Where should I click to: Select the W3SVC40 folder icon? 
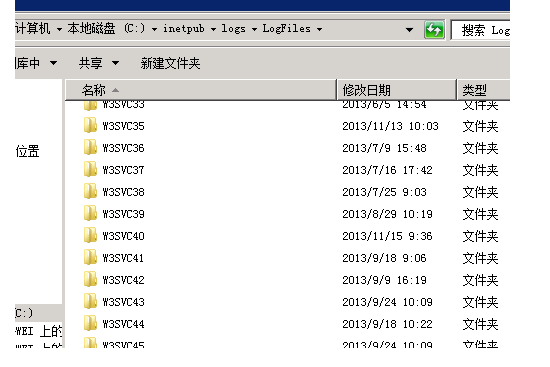pyautogui.click(x=90, y=235)
